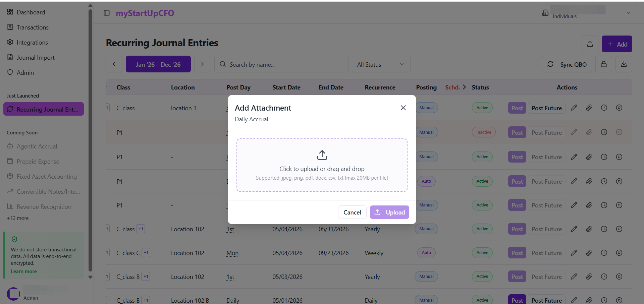Click the Inactive status badge
This screenshot has width=644, height=304.
pos(484,132)
